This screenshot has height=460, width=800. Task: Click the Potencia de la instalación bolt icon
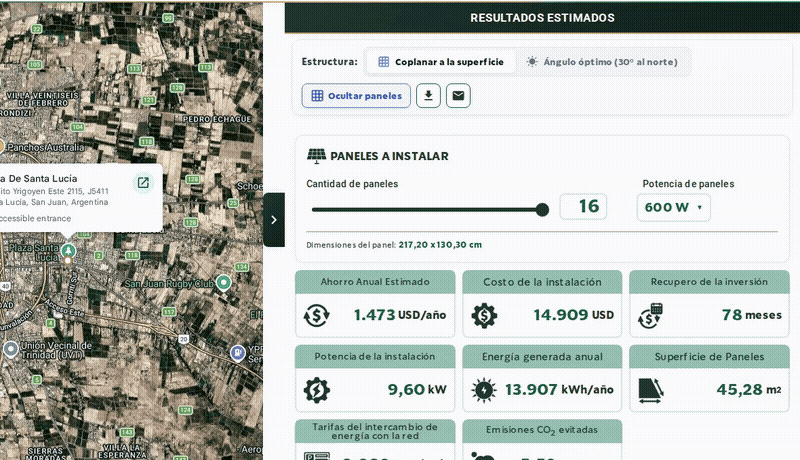(x=317, y=390)
